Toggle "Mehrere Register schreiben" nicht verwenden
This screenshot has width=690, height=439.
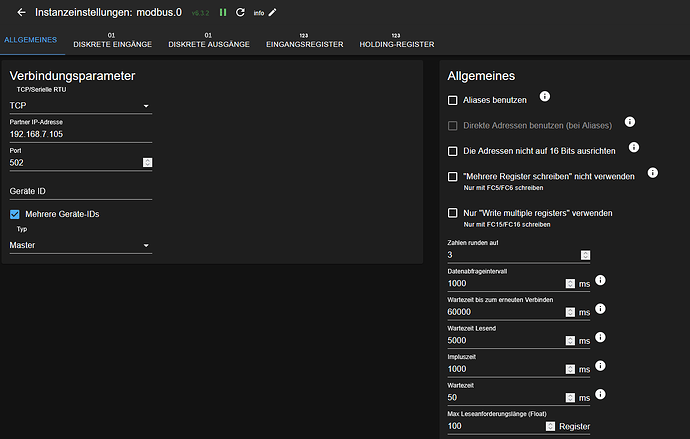[x=452, y=177]
